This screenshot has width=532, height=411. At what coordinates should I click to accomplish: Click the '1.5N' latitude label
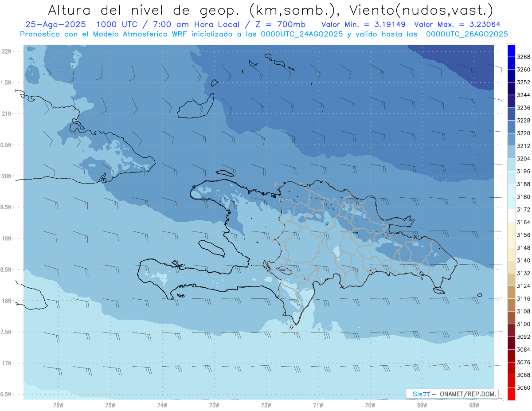click(x=6, y=83)
